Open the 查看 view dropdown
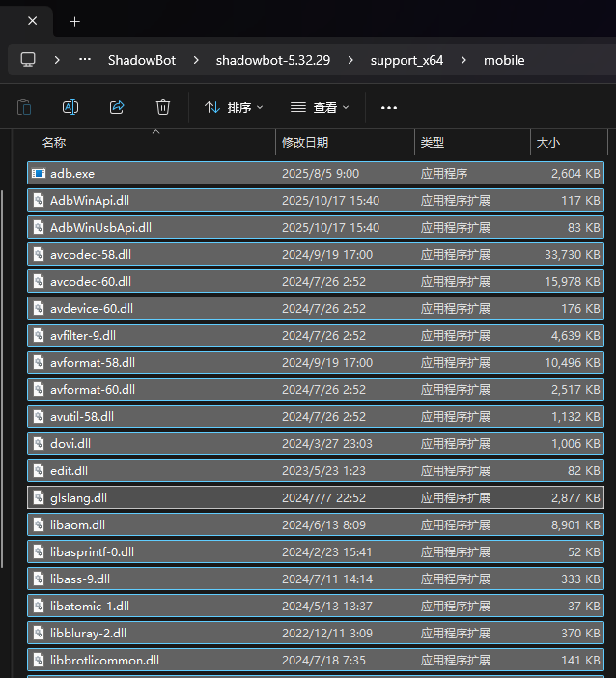 [x=320, y=107]
